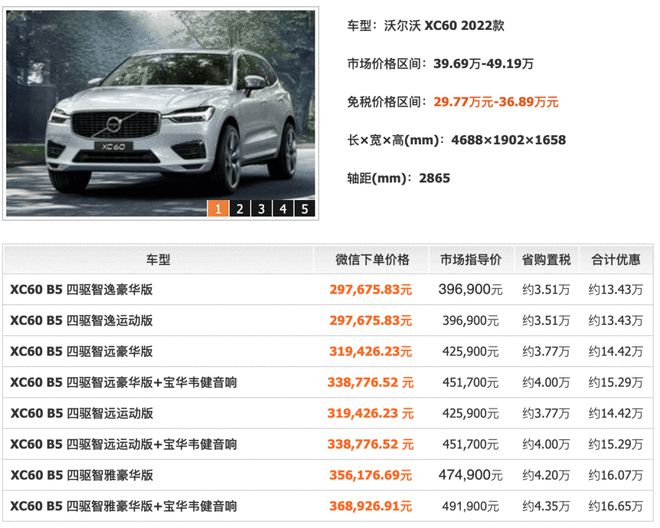Click 396,900元 guide price for 智逸运动版

coord(471,320)
